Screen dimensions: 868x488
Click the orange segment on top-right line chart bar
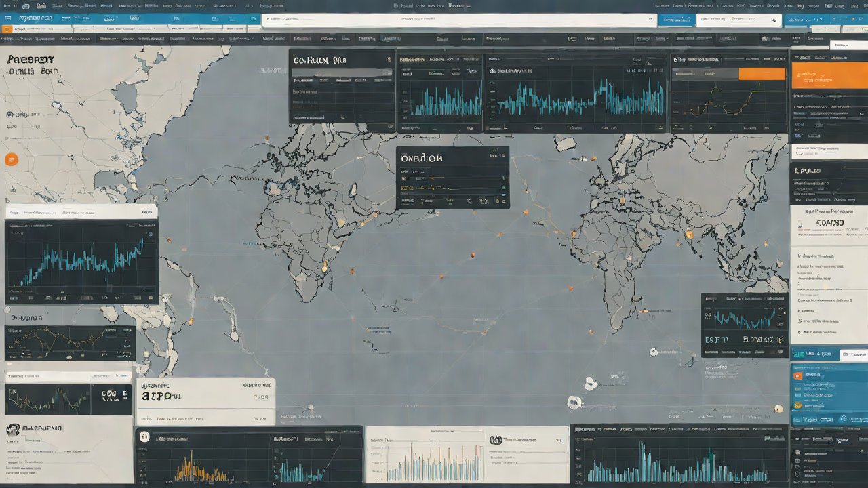(762, 73)
